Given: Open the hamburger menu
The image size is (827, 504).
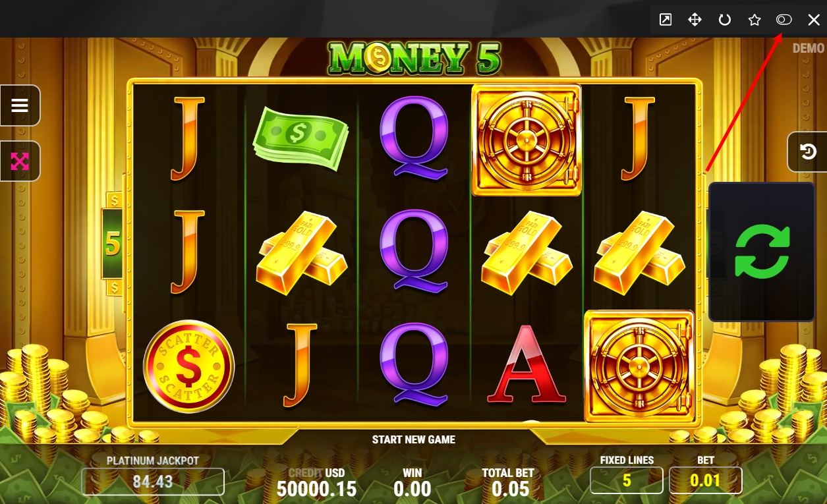Looking at the screenshot, I should tap(20, 105).
